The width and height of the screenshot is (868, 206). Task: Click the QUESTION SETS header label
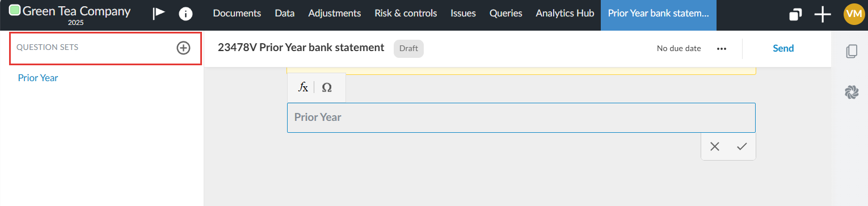coord(48,47)
